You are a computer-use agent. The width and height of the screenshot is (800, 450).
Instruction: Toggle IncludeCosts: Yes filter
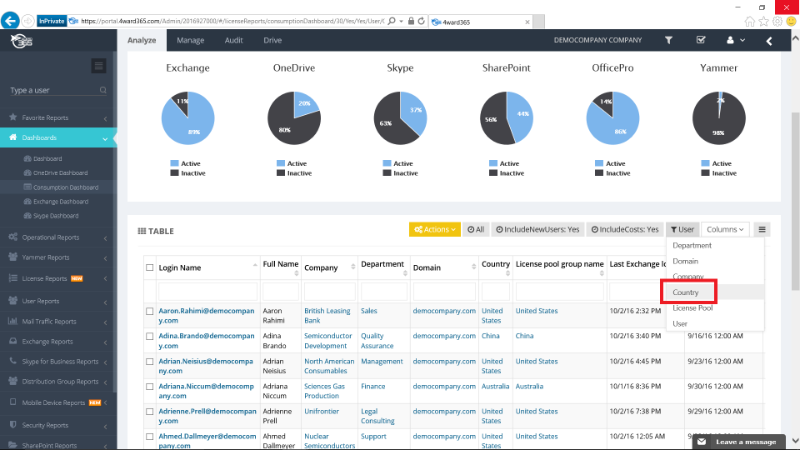624,230
